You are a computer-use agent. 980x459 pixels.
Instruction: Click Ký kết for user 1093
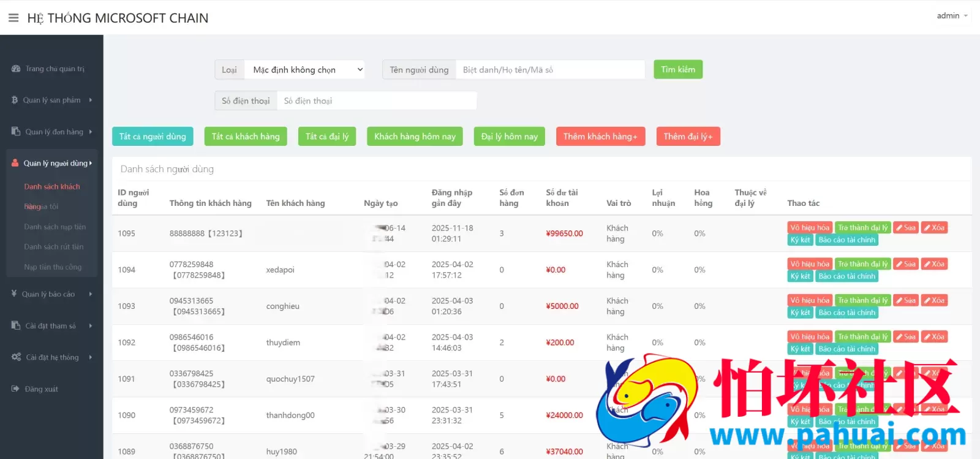tap(800, 313)
